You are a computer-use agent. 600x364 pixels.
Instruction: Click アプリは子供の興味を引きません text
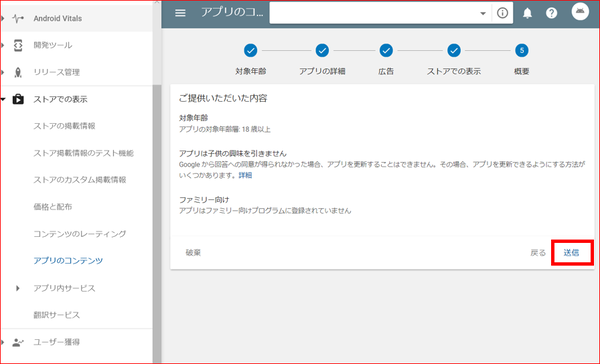tap(233, 153)
